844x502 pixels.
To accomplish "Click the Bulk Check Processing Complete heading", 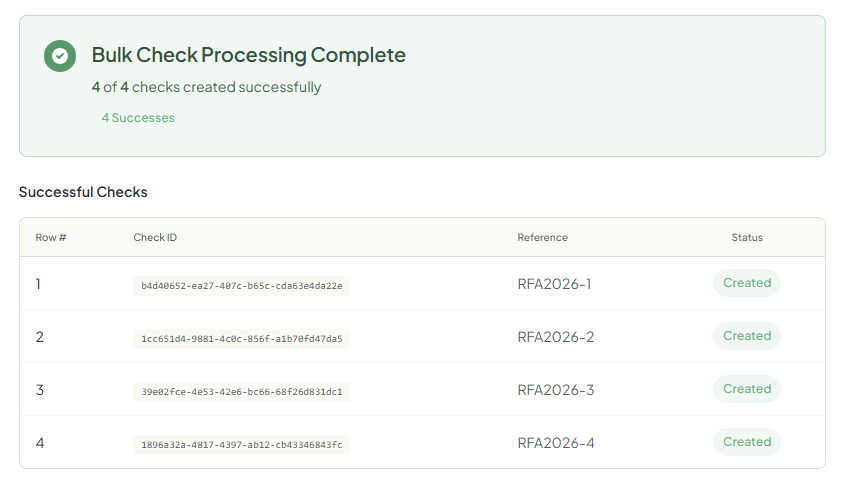I will (x=249, y=55).
